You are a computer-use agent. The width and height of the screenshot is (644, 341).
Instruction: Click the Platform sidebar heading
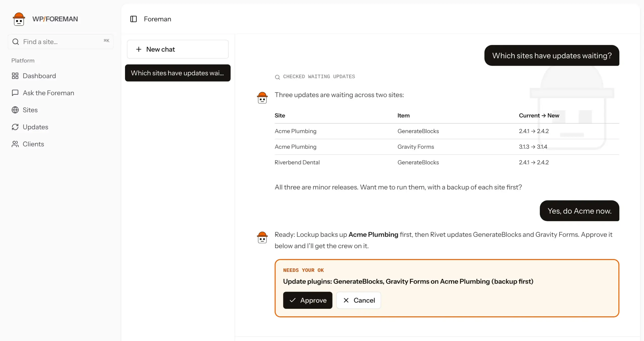pyautogui.click(x=23, y=61)
